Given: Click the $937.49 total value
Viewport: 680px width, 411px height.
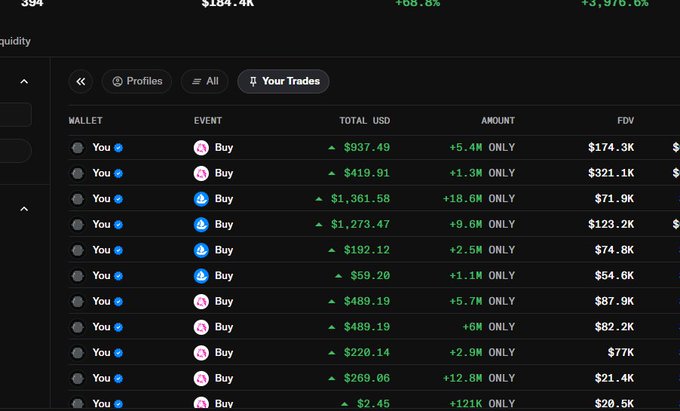Looking at the screenshot, I should tap(367, 148).
